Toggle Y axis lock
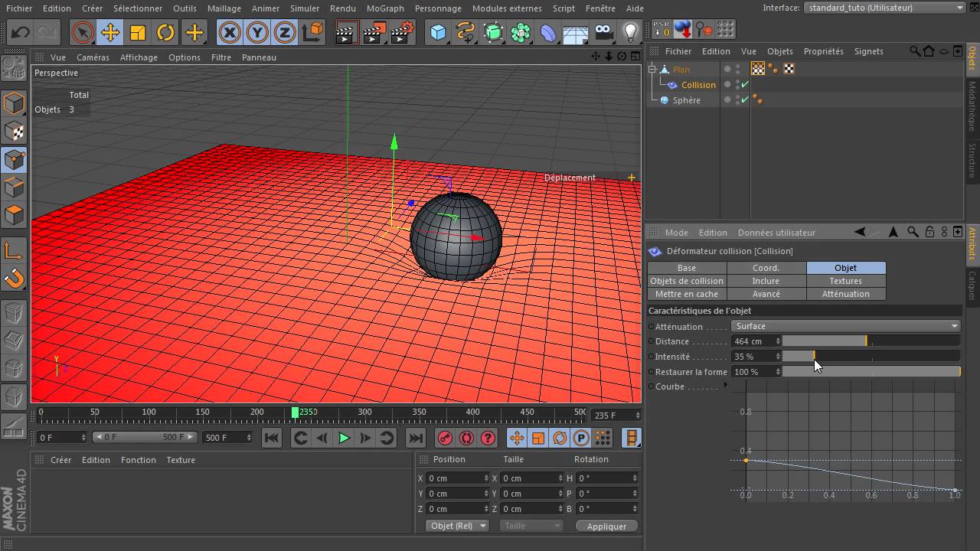The height and width of the screenshot is (551, 980). 257,32
